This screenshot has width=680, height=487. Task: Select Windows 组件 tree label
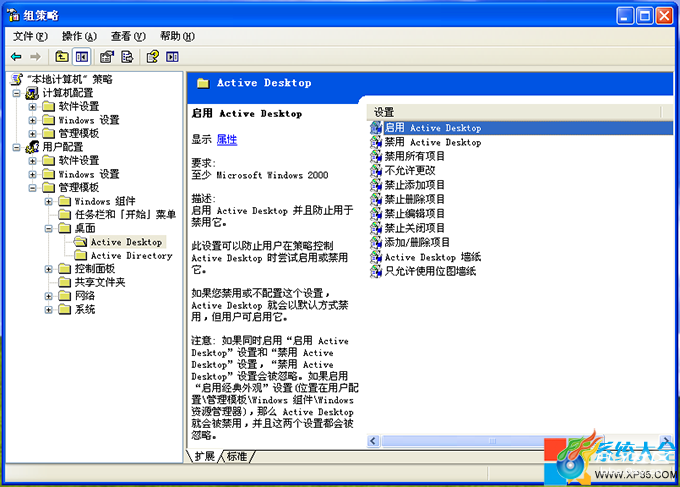[105, 201]
